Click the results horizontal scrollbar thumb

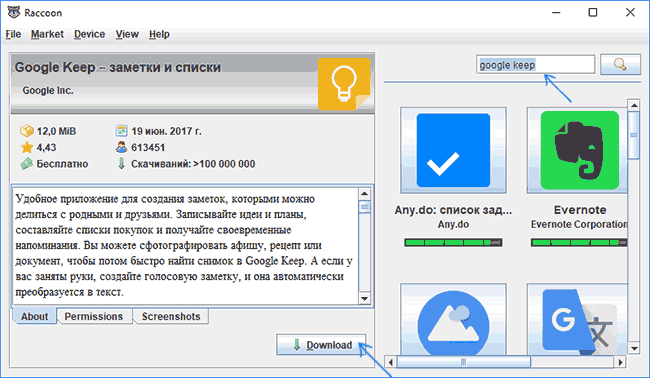(463, 363)
